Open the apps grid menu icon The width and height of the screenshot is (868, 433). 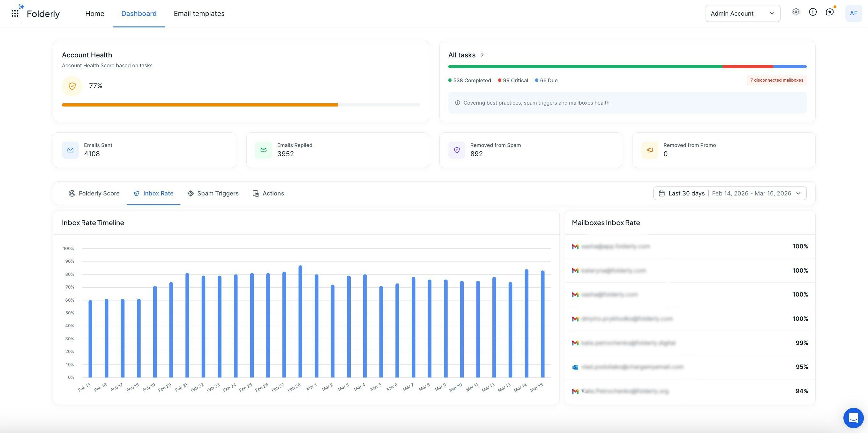click(x=15, y=13)
